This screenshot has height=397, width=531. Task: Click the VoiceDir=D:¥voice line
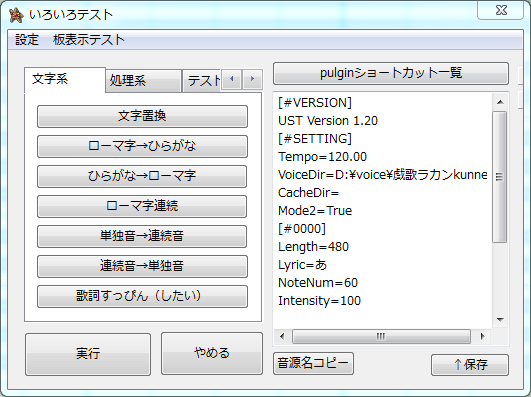[383, 175]
